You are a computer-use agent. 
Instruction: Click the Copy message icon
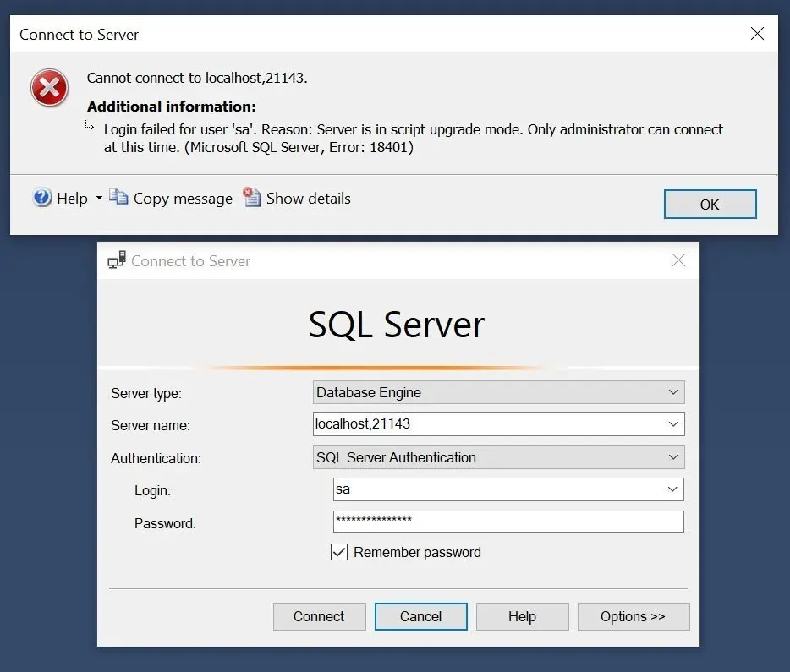[118, 197]
